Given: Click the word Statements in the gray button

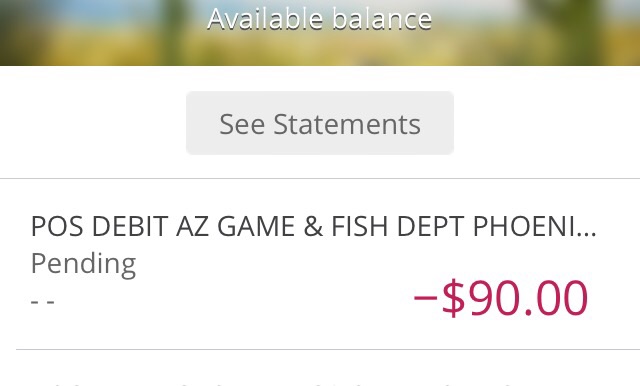Looking at the screenshot, I should 347,124.
